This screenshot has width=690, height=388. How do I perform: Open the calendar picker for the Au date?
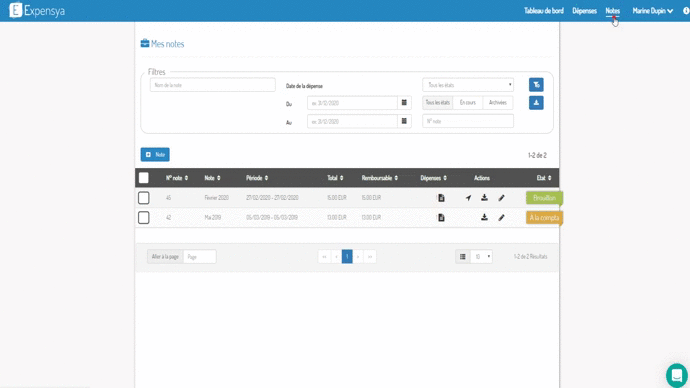point(404,121)
